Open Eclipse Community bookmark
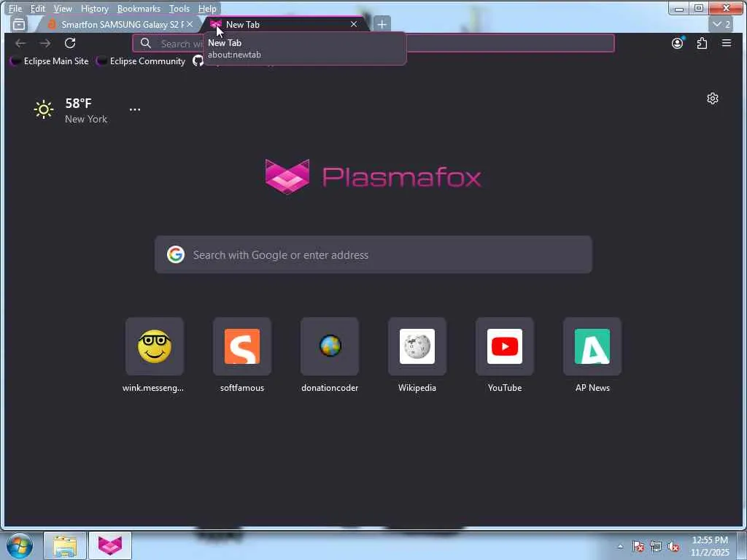 click(x=141, y=61)
